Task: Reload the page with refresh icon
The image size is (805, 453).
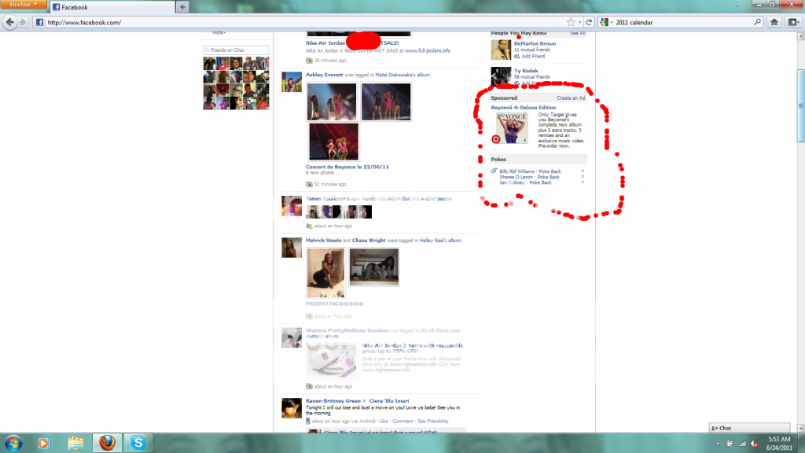Action: coord(590,22)
